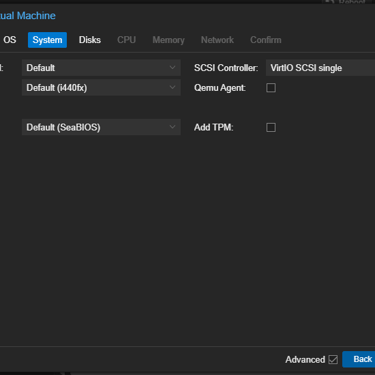The image size is (375, 375).
Task: Expand the Default (i440fx) machine dropdown
Action: click(x=101, y=88)
